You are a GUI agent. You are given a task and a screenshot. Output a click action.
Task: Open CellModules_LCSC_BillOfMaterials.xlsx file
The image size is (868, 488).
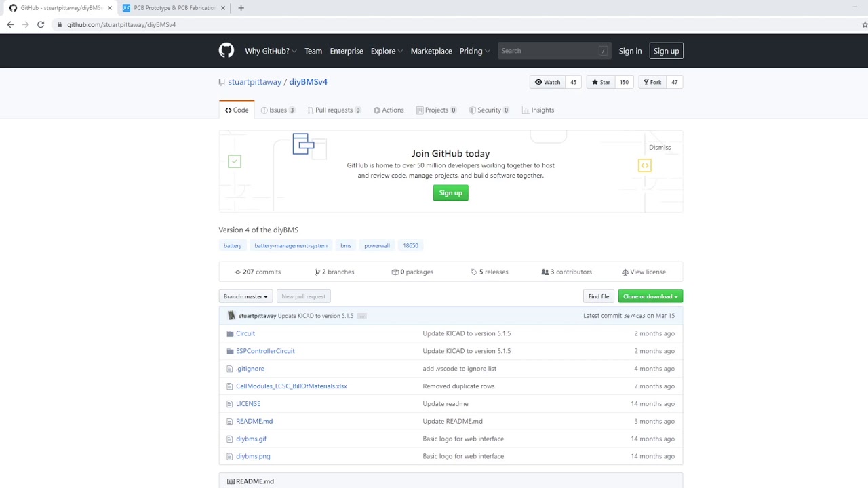(292, 386)
